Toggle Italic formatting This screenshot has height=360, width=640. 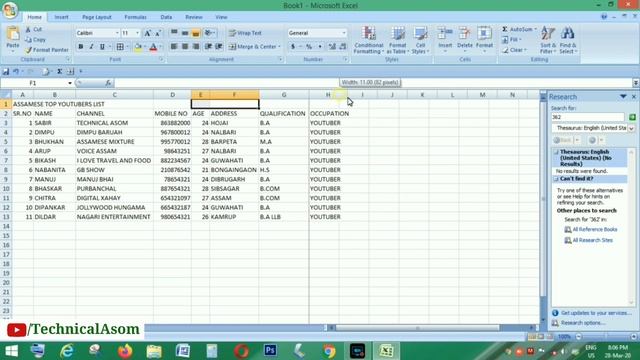(x=91, y=47)
